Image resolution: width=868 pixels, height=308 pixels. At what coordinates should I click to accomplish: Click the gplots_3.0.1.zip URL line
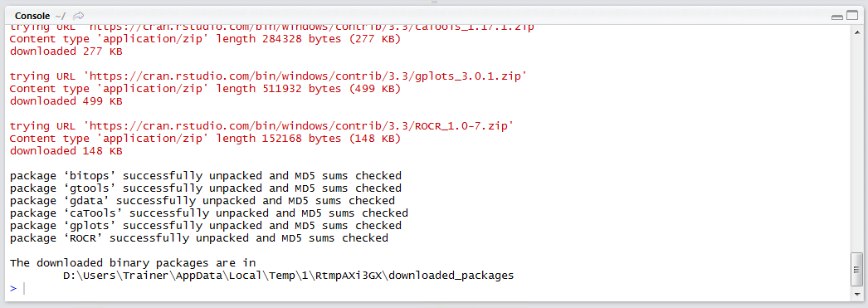point(268,76)
